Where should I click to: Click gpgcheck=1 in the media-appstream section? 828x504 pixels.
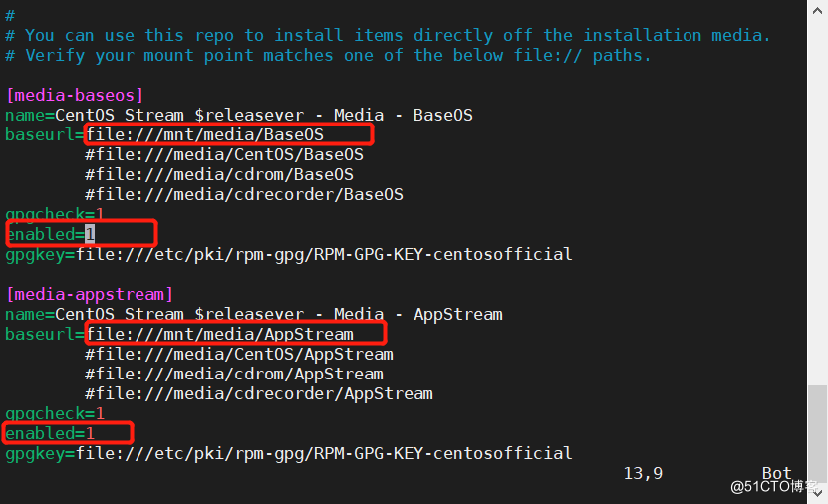click(x=55, y=413)
